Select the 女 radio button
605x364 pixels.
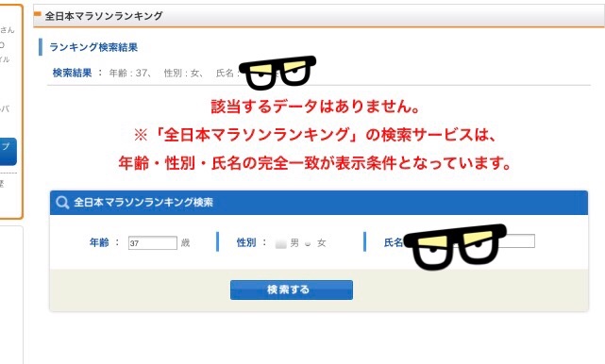coord(308,243)
